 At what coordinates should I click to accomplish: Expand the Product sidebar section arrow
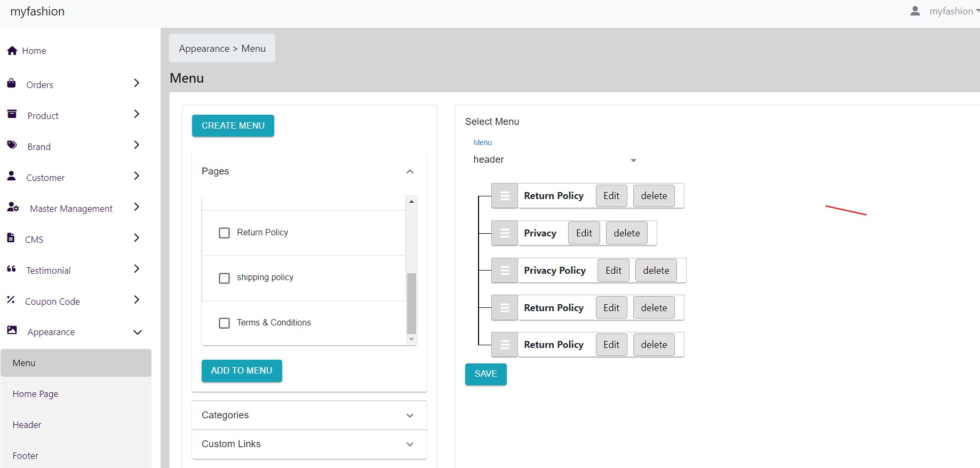pos(137,114)
